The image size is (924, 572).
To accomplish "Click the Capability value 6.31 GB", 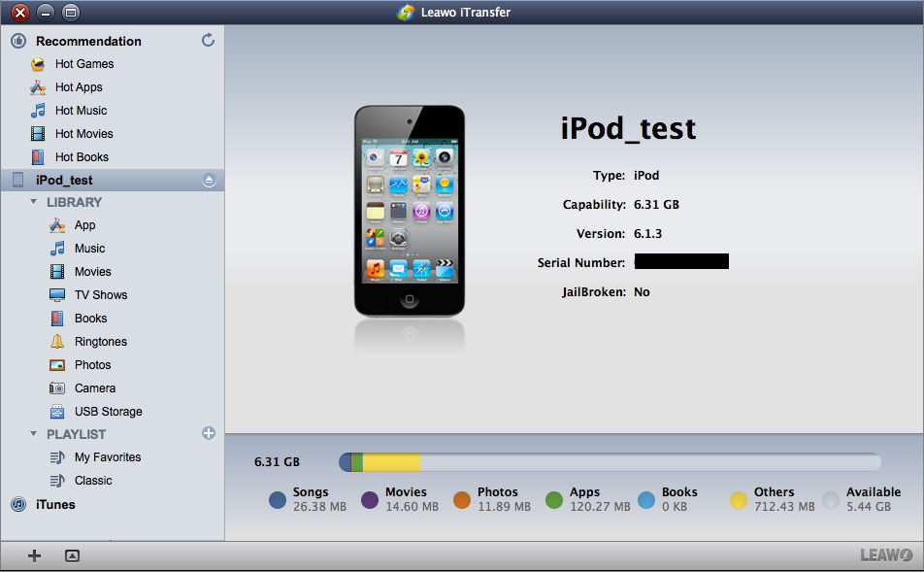I will tap(656, 205).
